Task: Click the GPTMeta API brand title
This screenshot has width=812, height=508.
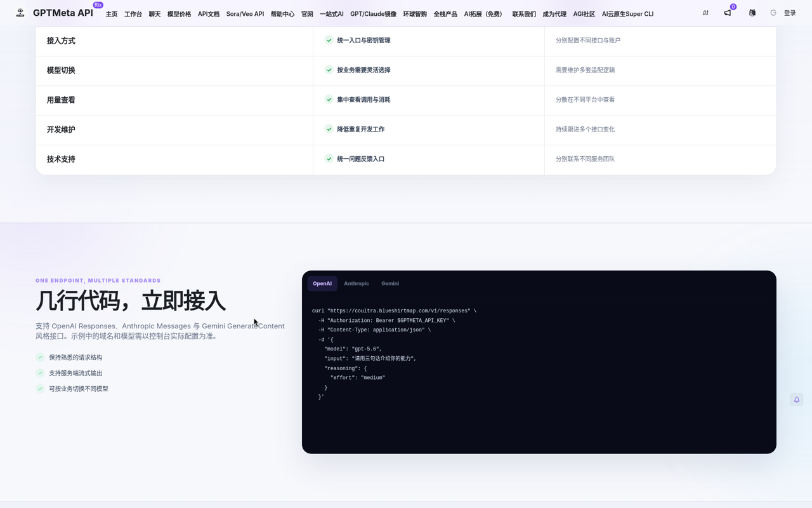Action: pyautogui.click(x=63, y=13)
